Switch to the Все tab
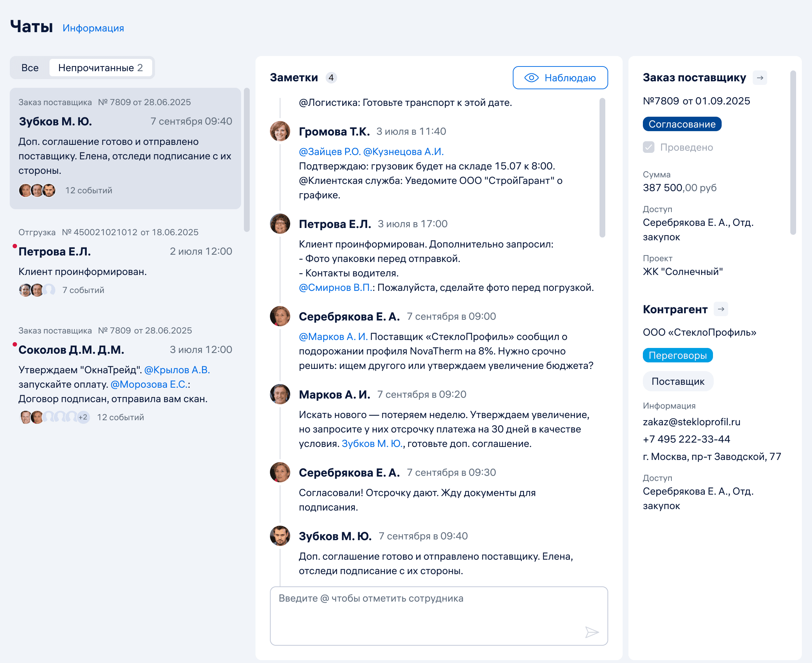The image size is (812, 663). pyautogui.click(x=30, y=68)
